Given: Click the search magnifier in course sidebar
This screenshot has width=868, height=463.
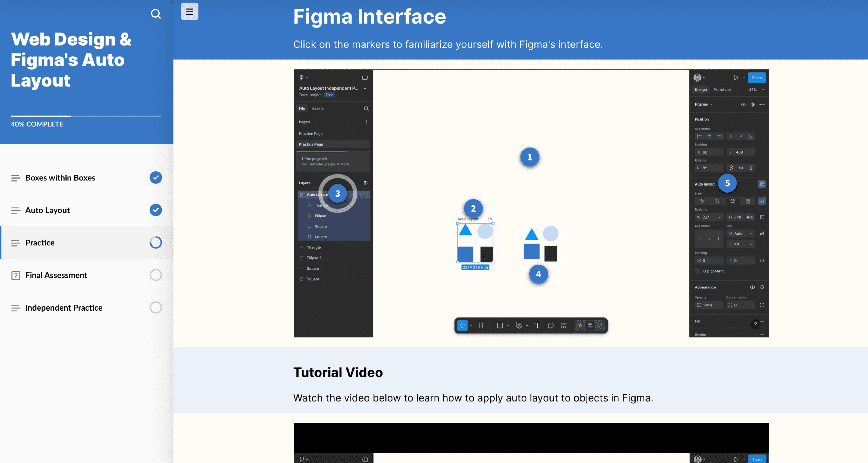Looking at the screenshot, I should [x=155, y=14].
